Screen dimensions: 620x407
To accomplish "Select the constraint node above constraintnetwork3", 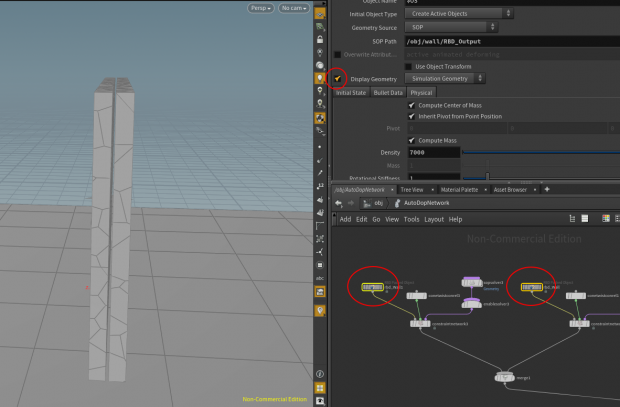I will (416, 295).
